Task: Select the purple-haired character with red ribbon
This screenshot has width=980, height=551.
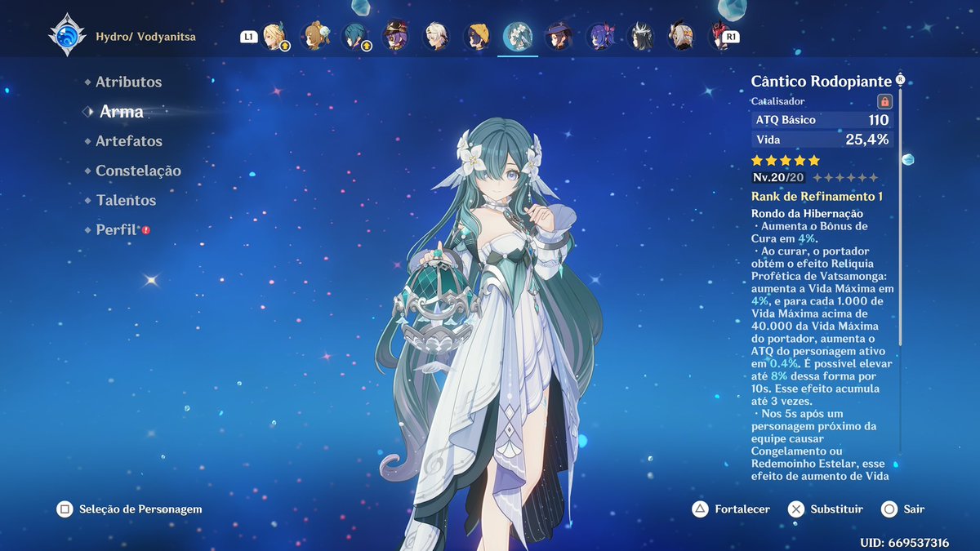Action: (x=599, y=37)
